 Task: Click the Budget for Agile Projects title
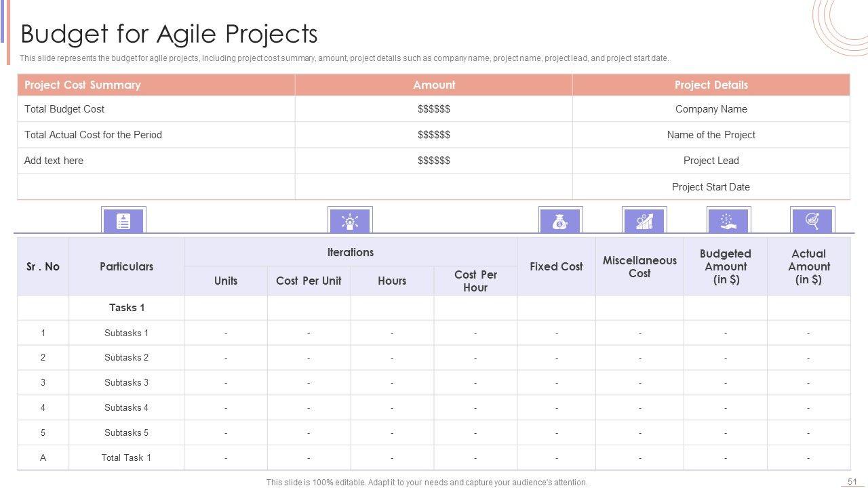170,34
